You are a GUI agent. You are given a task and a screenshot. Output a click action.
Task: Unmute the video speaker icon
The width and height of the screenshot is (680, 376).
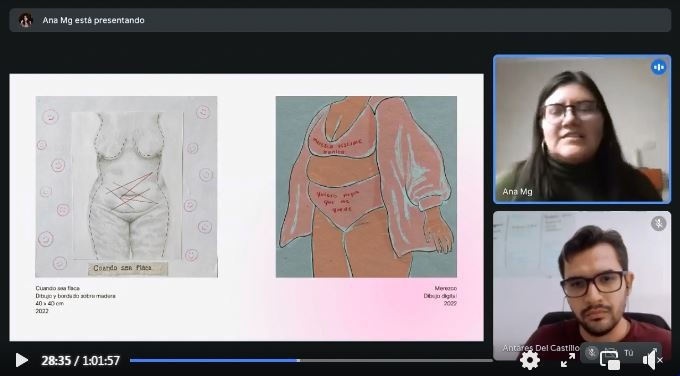(x=653, y=360)
